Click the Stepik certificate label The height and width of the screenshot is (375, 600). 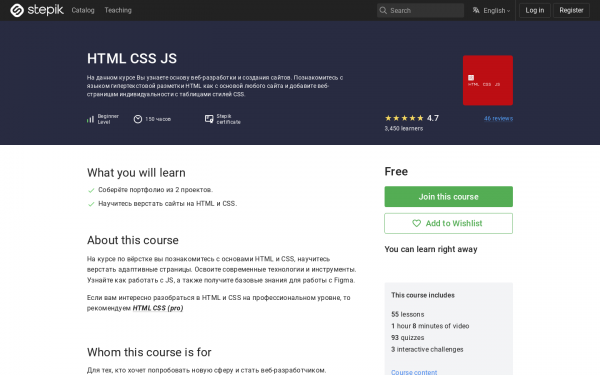(x=228, y=119)
